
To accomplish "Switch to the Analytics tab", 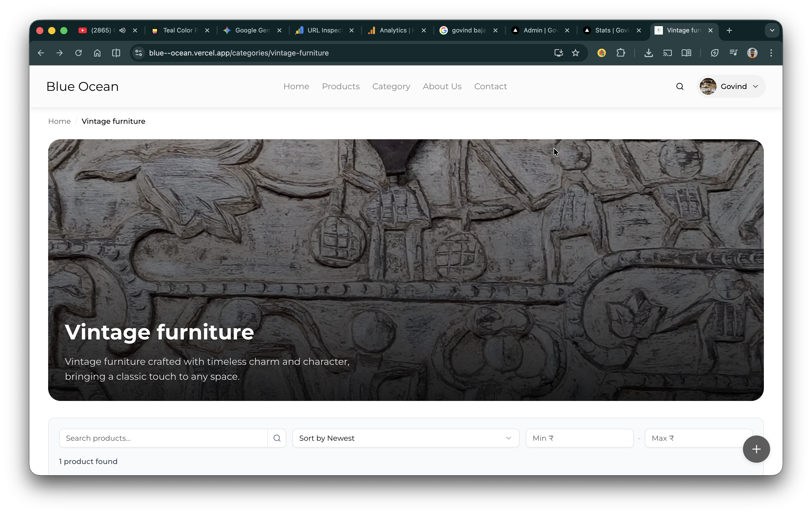I will pos(392,30).
